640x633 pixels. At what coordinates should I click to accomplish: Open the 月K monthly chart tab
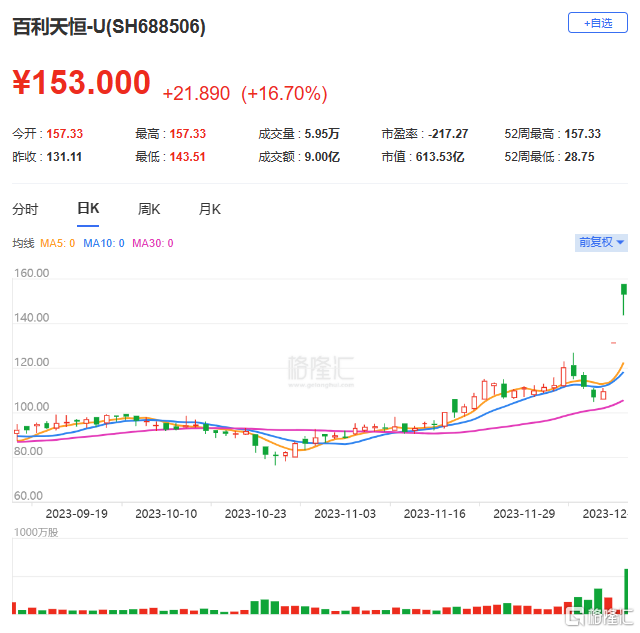[210, 209]
